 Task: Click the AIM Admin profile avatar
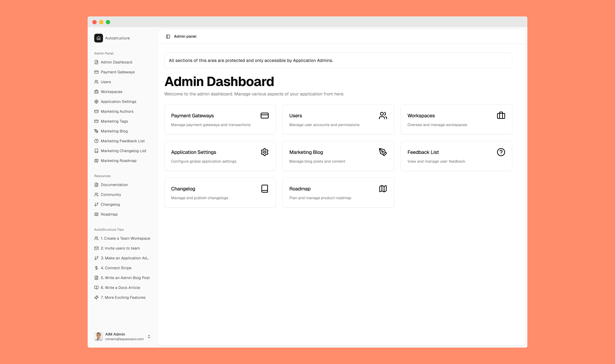pos(98,336)
